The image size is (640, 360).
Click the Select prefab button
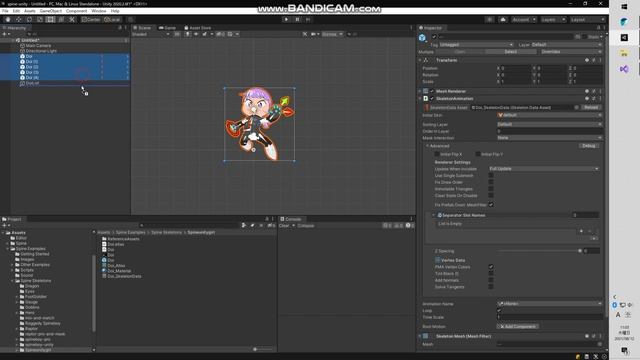pyautogui.click(x=511, y=52)
